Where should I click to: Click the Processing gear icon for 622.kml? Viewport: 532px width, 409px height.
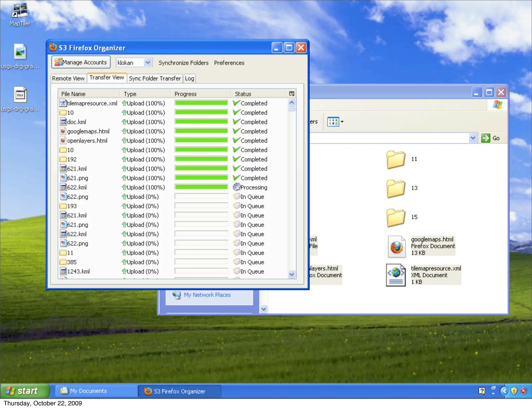tap(236, 187)
